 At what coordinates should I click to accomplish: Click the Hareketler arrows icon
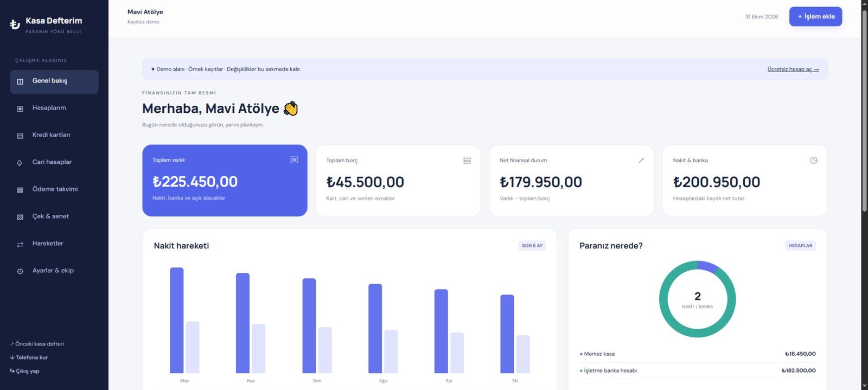20,244
